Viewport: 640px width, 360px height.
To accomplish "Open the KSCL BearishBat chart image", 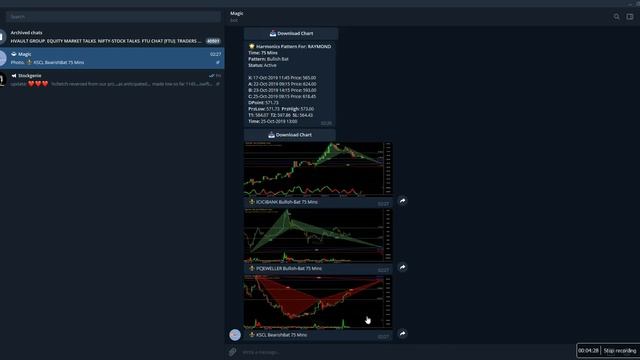I will 318,302.
